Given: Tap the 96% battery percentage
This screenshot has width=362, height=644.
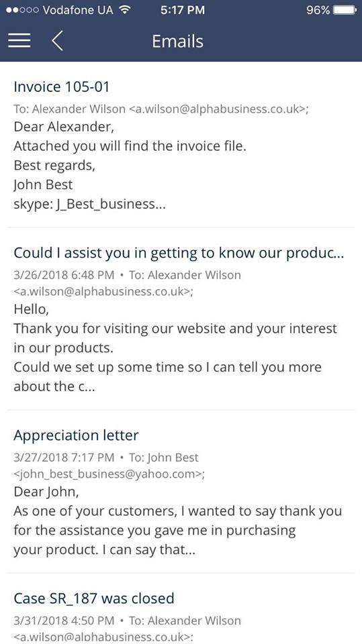Looking at the screenshot, I should (x=318, y=10).
